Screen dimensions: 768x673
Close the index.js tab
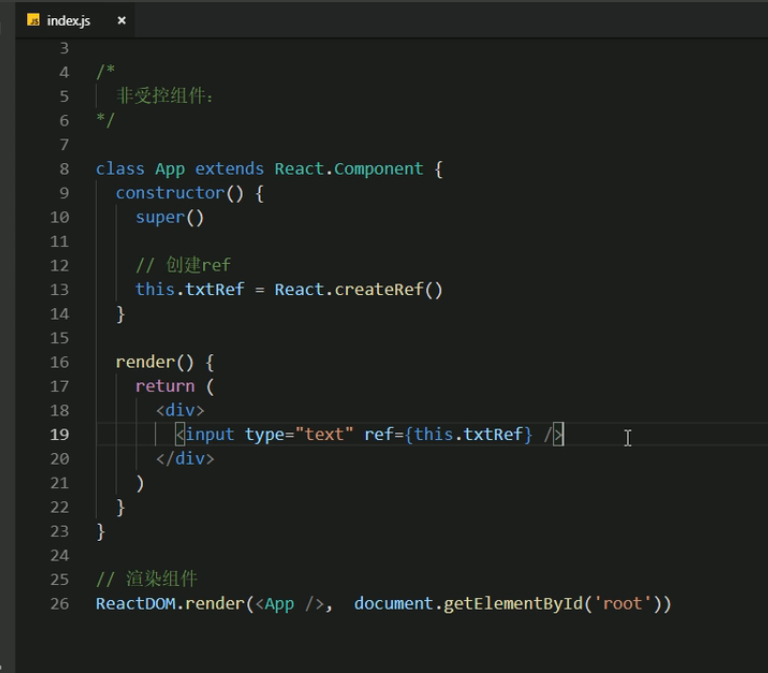pos(121,21)
